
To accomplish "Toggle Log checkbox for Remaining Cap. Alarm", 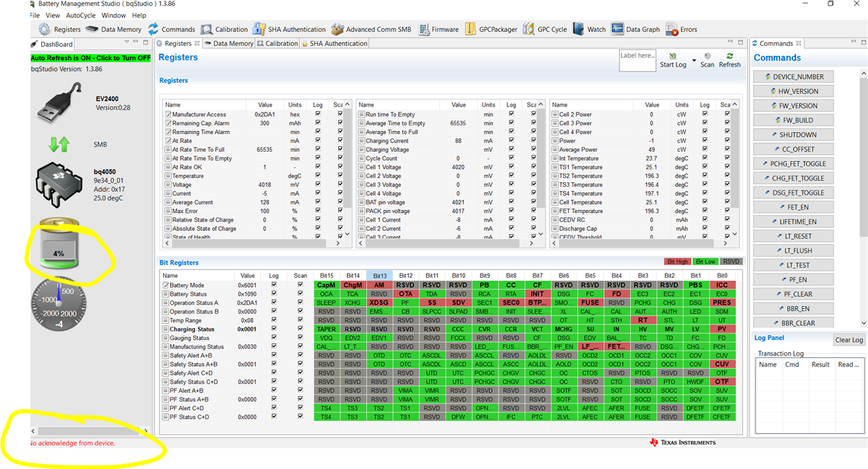I will [318, 123].
